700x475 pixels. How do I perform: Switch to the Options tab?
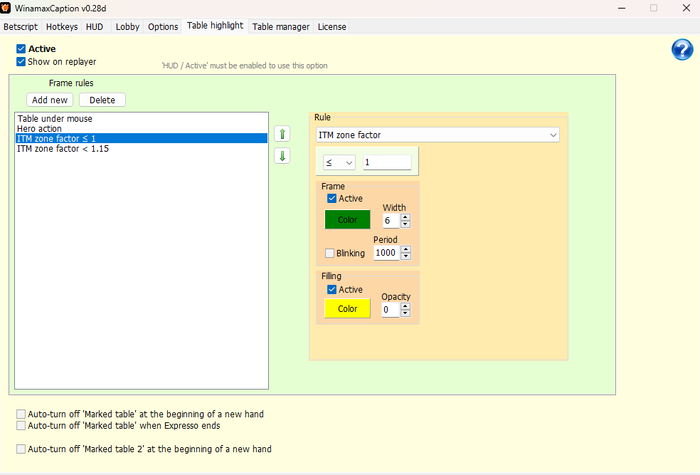tap(163, 27)
